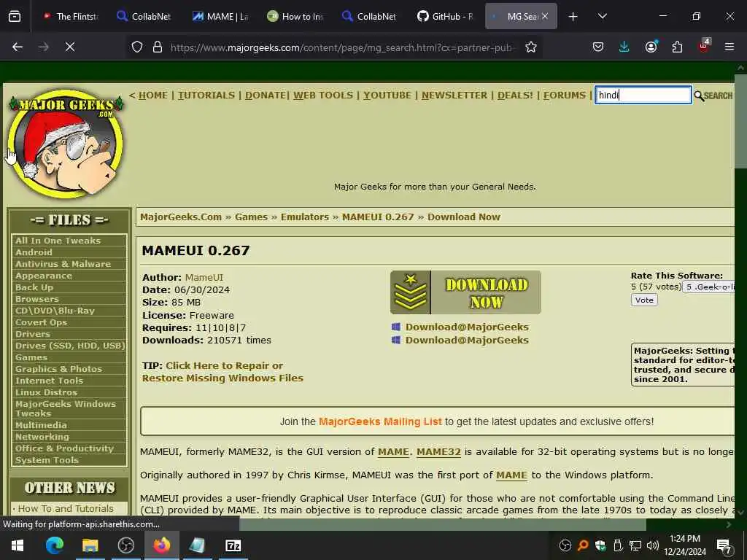Open File Explorer from the taskbar
Image resolution: width=747 pixels, height=560 pixels.
pos(90,545)
